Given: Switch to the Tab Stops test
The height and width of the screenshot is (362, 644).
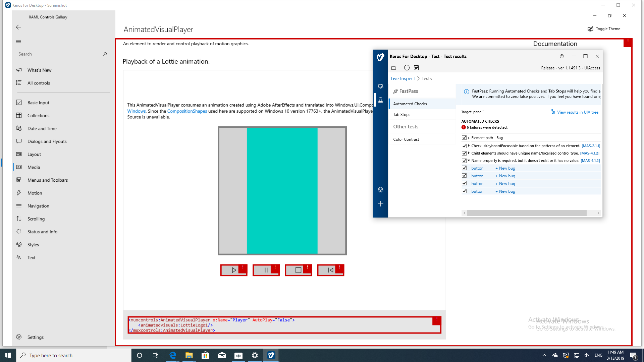Looking at the screenshot, I should point(401,114).
